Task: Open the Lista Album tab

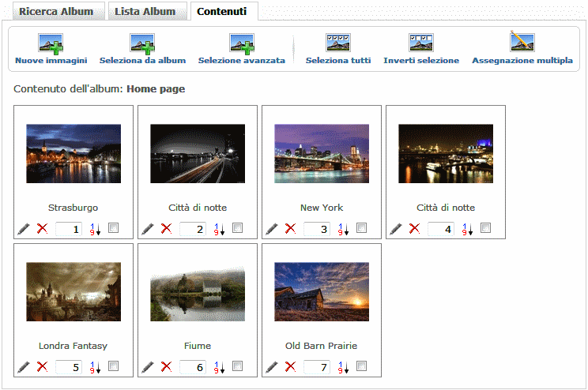Action: coord(145,12)
